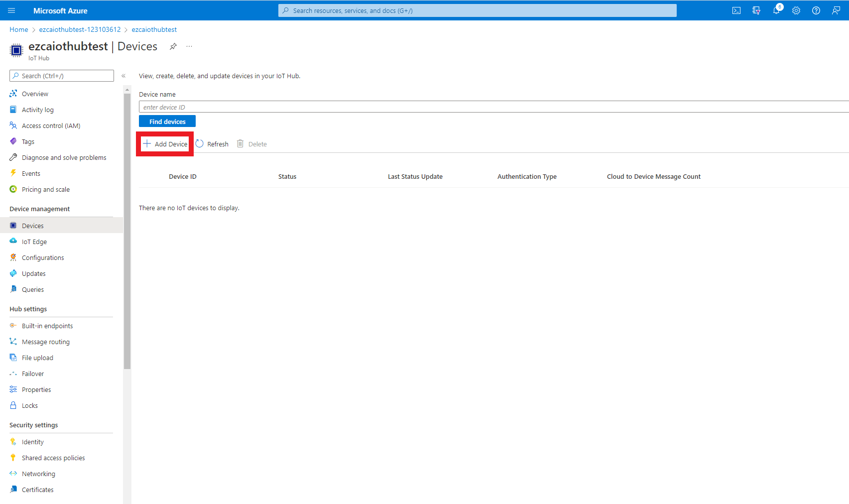Click the Tags icon

pyautogui.click(x=13, y=141)
